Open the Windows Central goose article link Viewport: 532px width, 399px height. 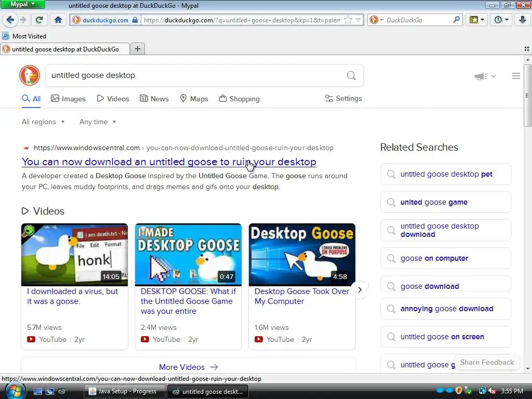click(169, 162)
